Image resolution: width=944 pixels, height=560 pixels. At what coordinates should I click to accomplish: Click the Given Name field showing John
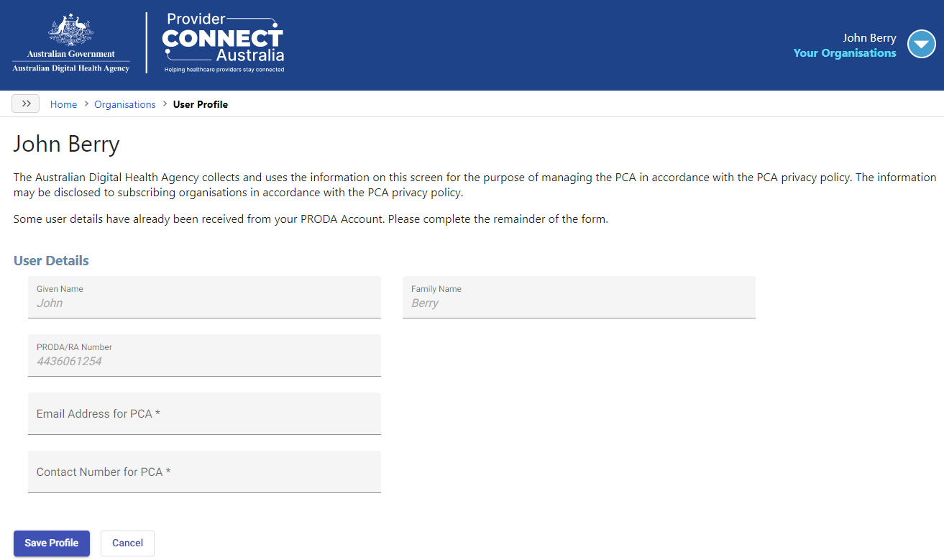(x=204, y=297)
